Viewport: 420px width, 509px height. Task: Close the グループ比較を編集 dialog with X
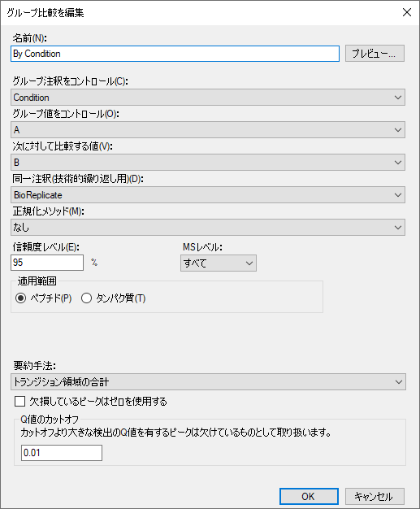(x=407, y=12)
